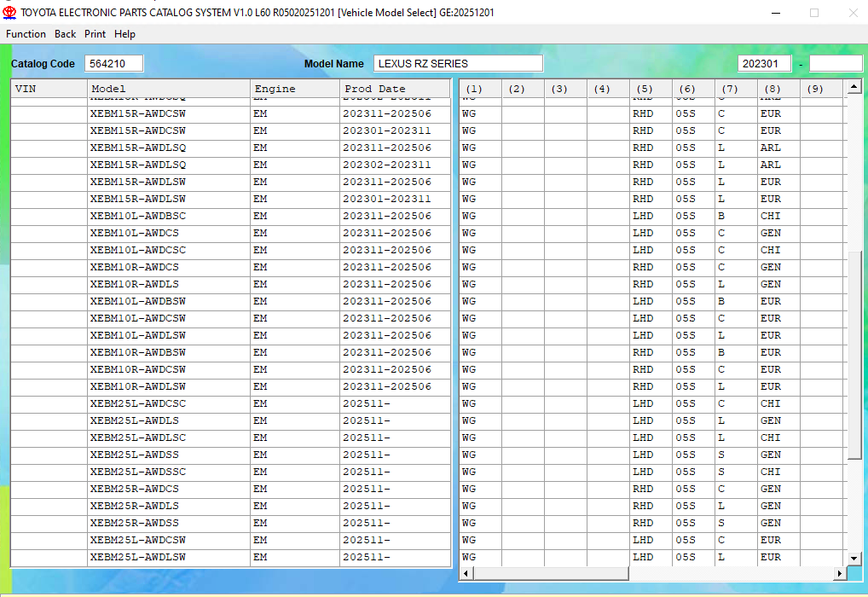Click the Prod Date column header
This screenshot has width=868, height=597.
coord(395,89)
